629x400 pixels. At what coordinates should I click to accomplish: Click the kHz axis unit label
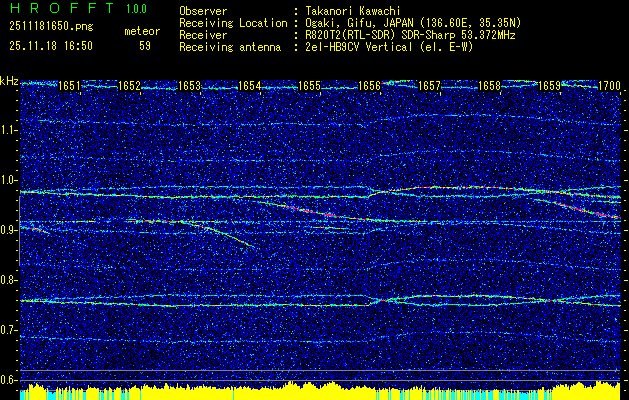point(9,82)
